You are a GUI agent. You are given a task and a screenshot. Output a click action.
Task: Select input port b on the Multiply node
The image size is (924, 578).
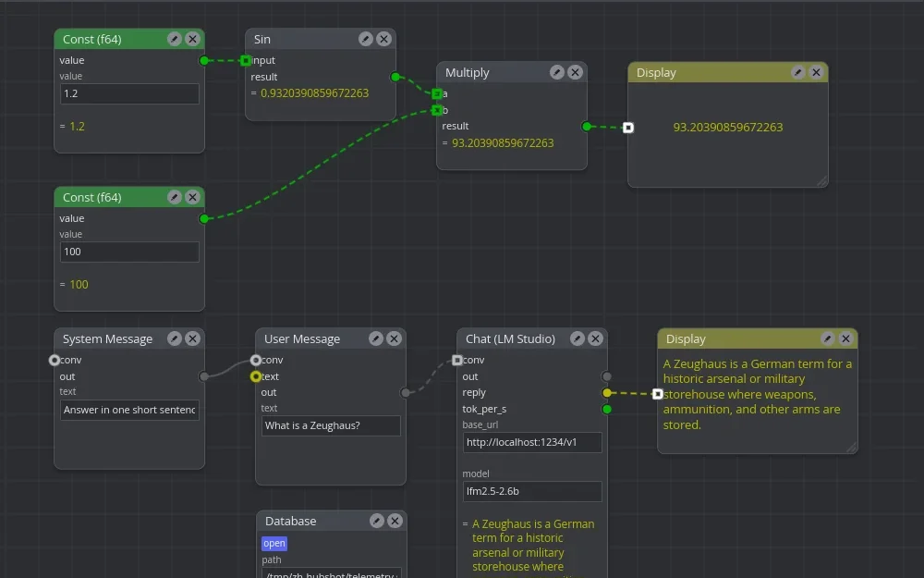(437, 110)
